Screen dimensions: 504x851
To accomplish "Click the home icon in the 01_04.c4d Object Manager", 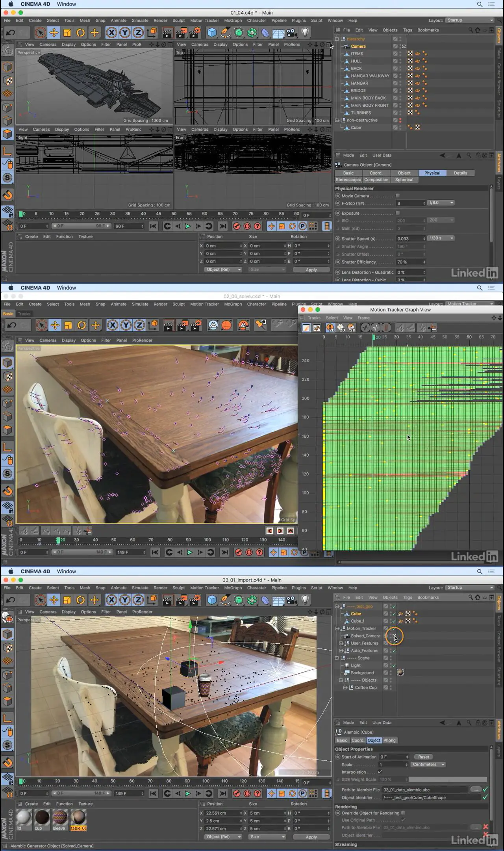I will click(x=478, y=30).
